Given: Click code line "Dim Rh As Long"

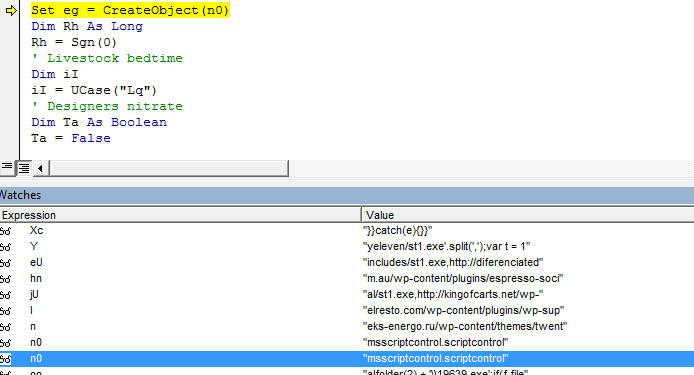Looking at the screenshot, I should click(87, 27).
